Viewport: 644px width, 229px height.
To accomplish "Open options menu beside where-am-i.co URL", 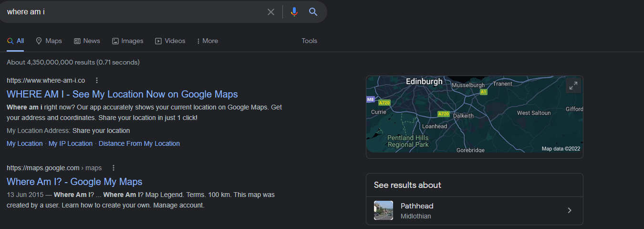I will (97, 80).
